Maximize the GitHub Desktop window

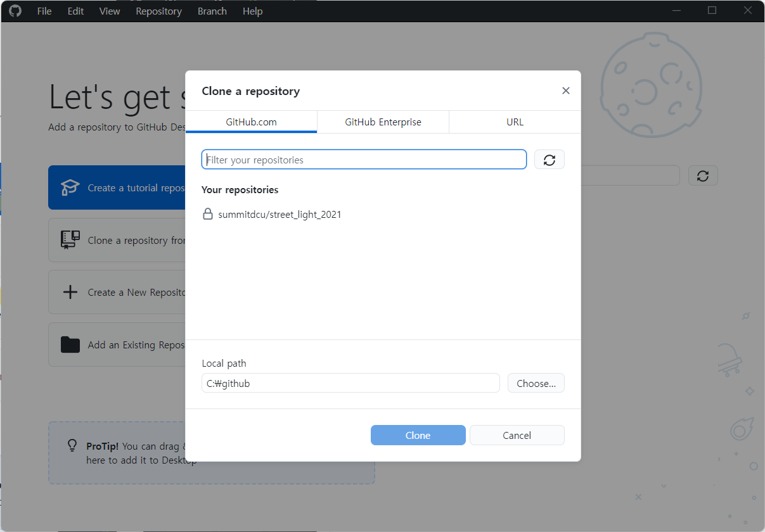click(712, 10)
